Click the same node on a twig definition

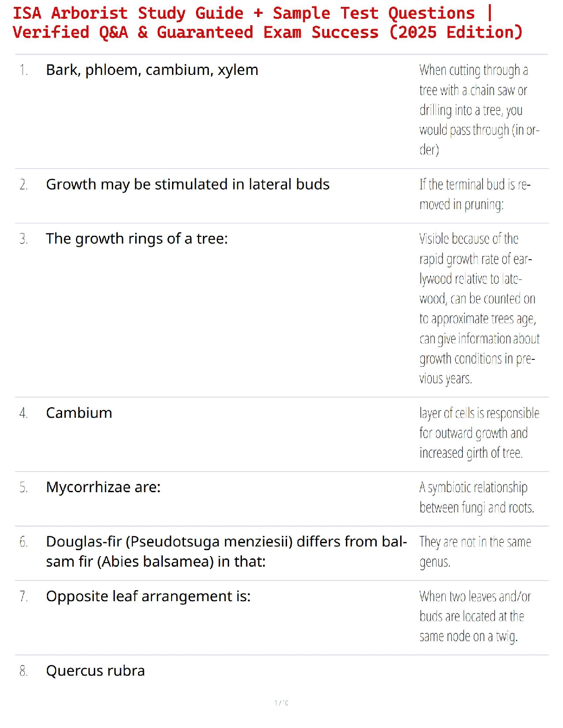click(475, 616)
